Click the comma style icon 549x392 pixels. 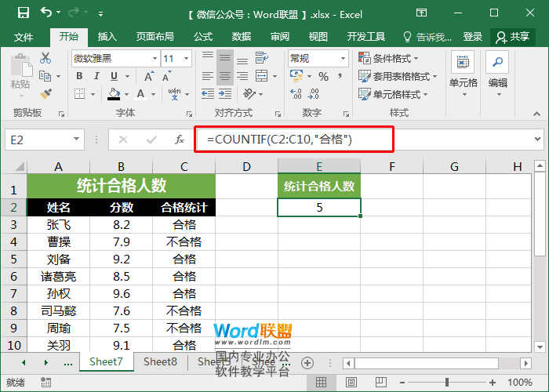[340, 76]
